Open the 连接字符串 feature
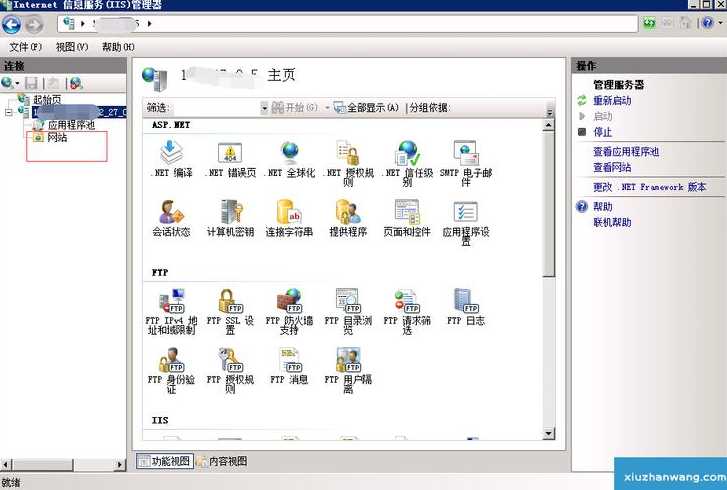The image size is (727, 490). tap(289, 218)
